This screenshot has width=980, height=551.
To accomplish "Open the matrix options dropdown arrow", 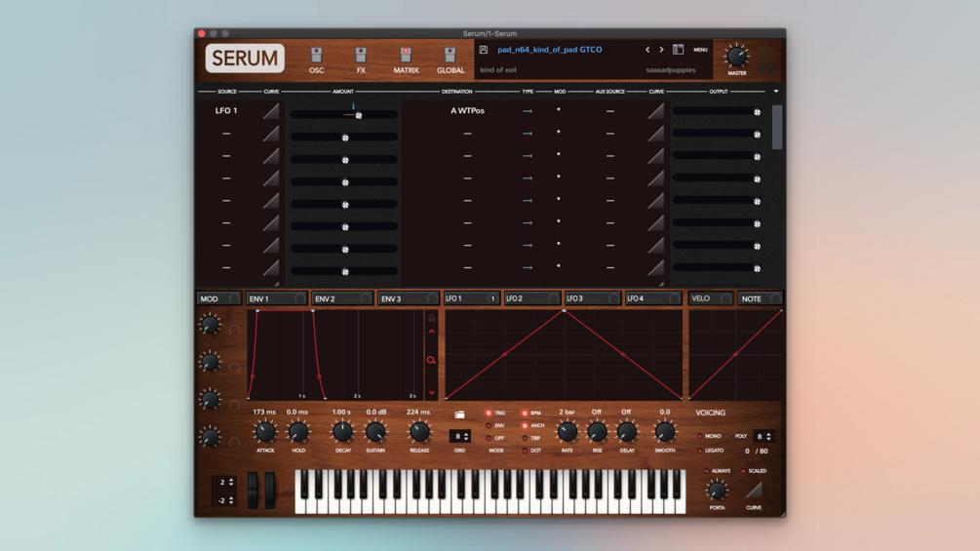I will (776, 92).
